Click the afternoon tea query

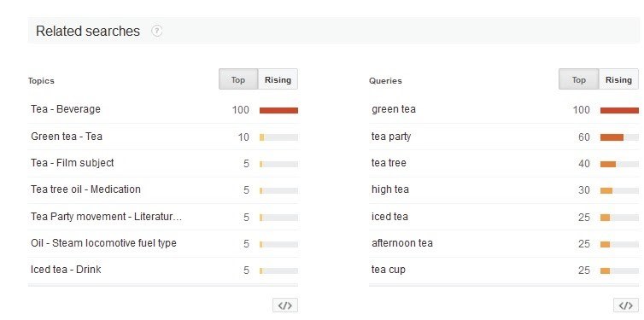coord(402,243)
